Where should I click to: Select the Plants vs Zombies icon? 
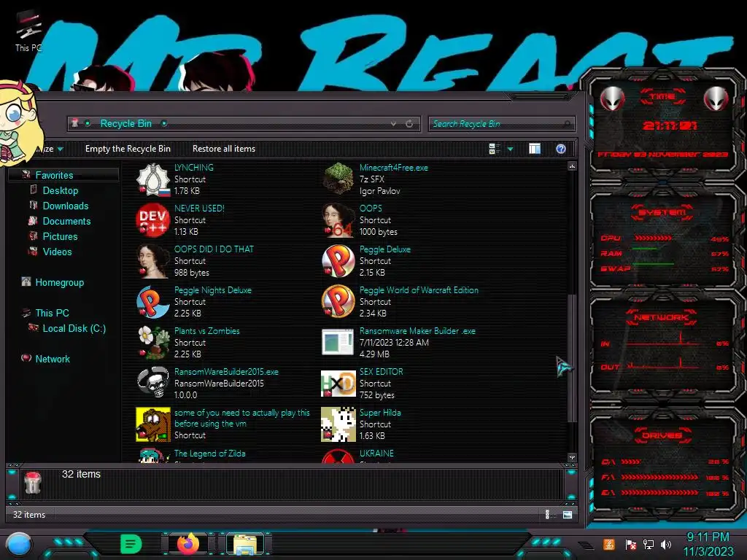tap(153, 343)
